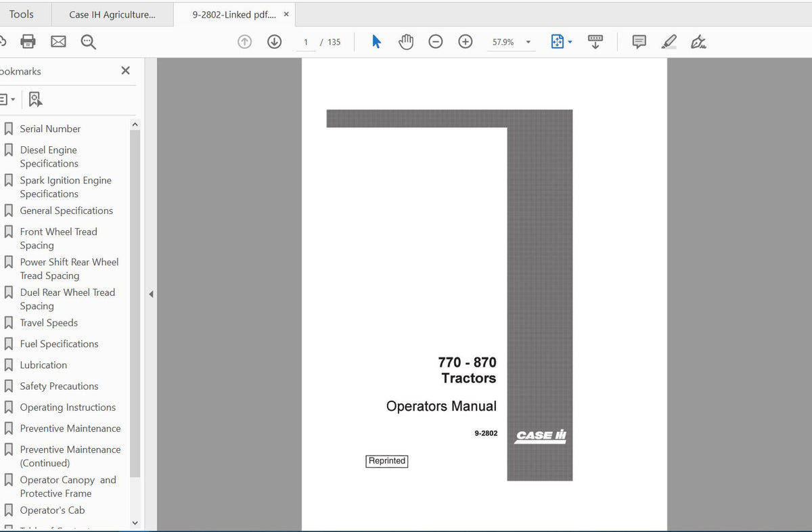Send file by email envelope icon
This screenshot has width=812, height=532.
click(x=58, y=42)
